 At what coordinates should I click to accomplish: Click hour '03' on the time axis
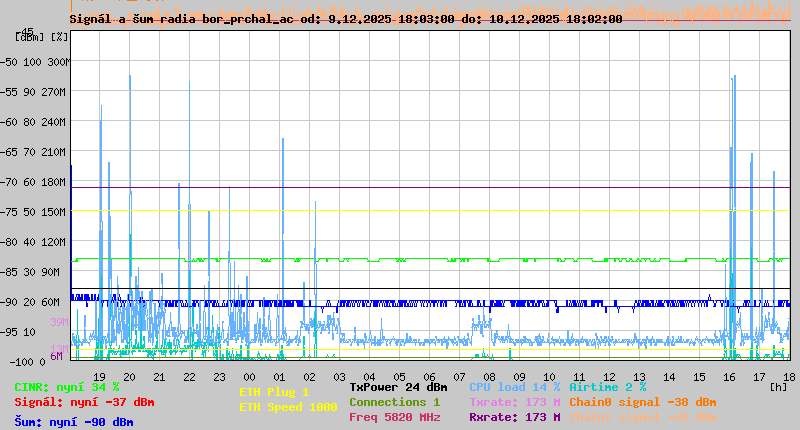[339, 377]
